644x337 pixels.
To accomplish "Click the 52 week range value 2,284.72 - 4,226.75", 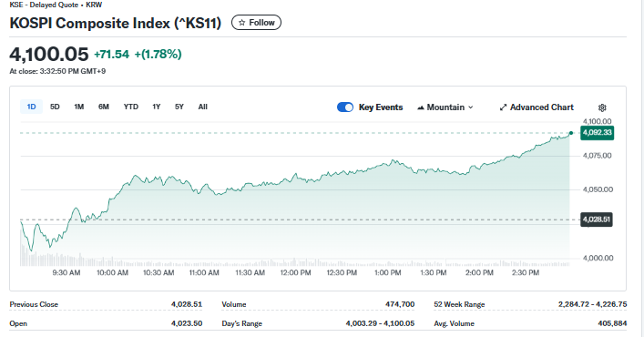I will click(592, 304).
